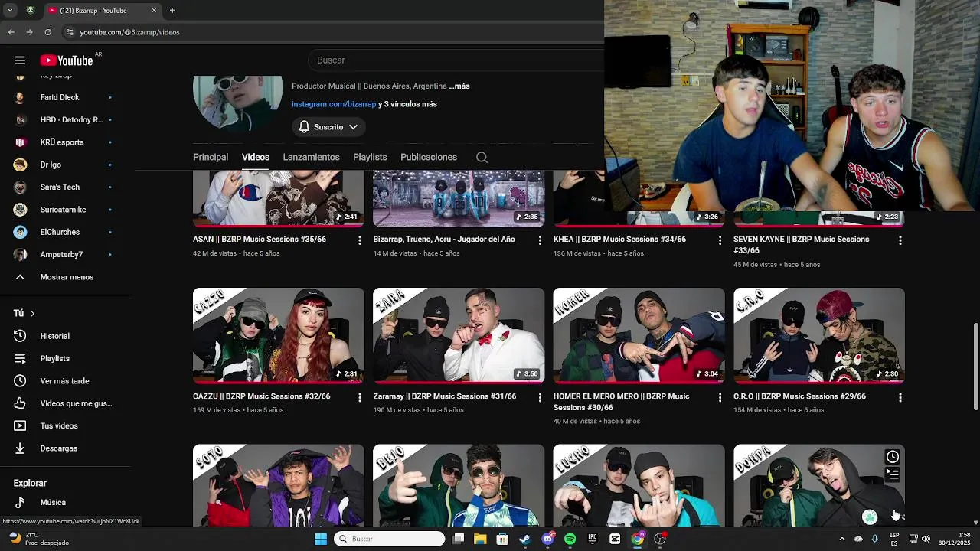Screen dimensions: 980x551
Task: Reload the page with refresh icon
Action: tap(47, 32)
